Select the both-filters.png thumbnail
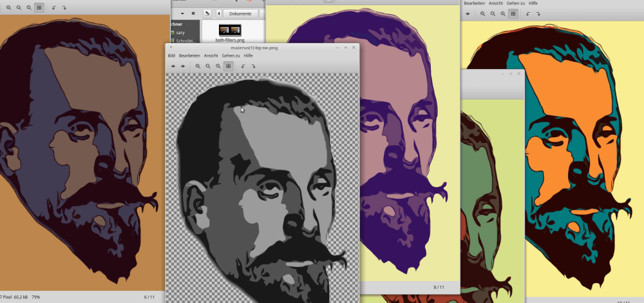 click(x=230, y=30)
